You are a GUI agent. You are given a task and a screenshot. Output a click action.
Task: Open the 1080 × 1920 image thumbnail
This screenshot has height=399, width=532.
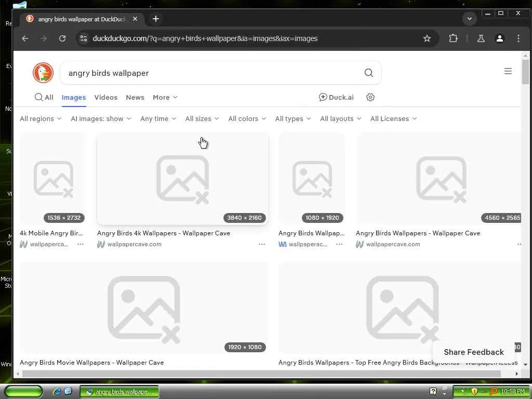[312, 179]
